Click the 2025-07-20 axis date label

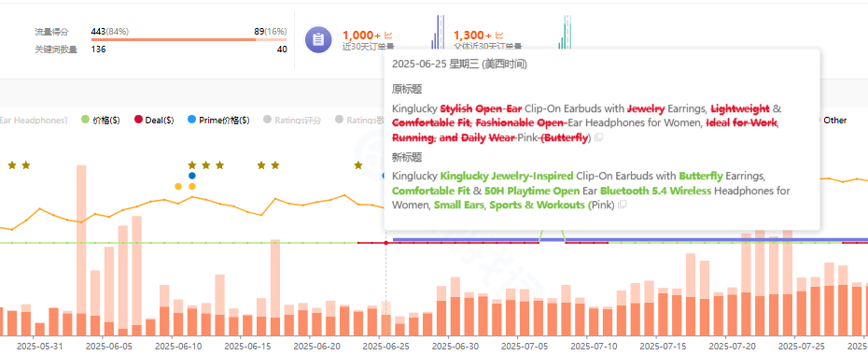click(x=732, y=347)
